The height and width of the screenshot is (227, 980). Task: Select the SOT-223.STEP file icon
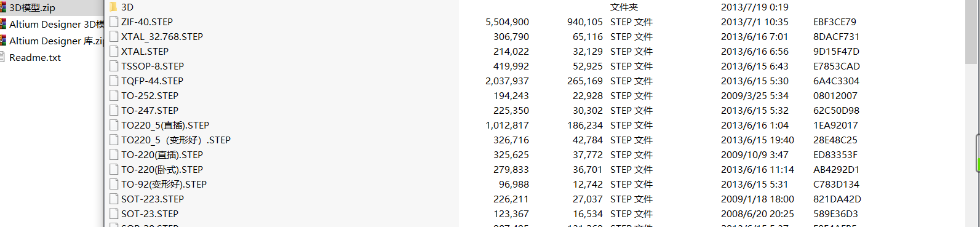tap(113, 199)
